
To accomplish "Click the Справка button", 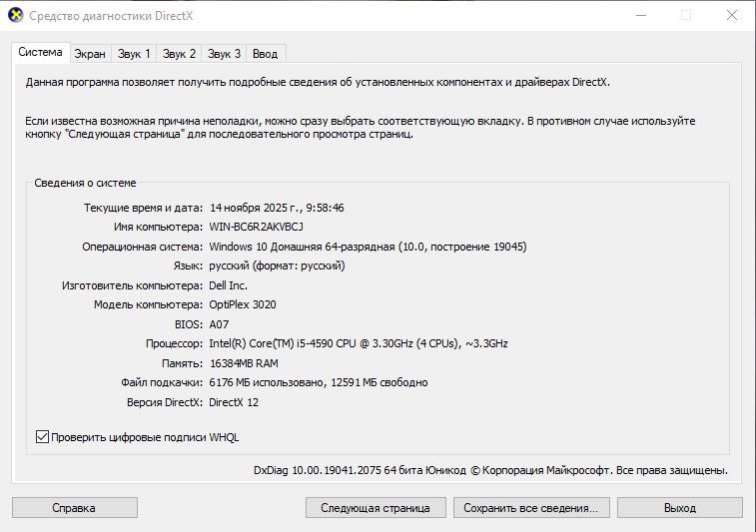I will (74, 508).
